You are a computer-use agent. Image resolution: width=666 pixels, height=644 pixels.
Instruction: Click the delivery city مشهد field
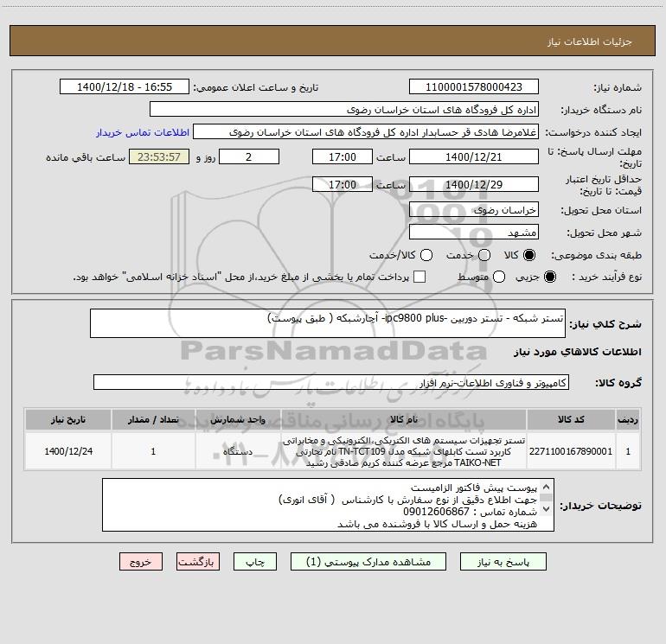coord(474,233)
